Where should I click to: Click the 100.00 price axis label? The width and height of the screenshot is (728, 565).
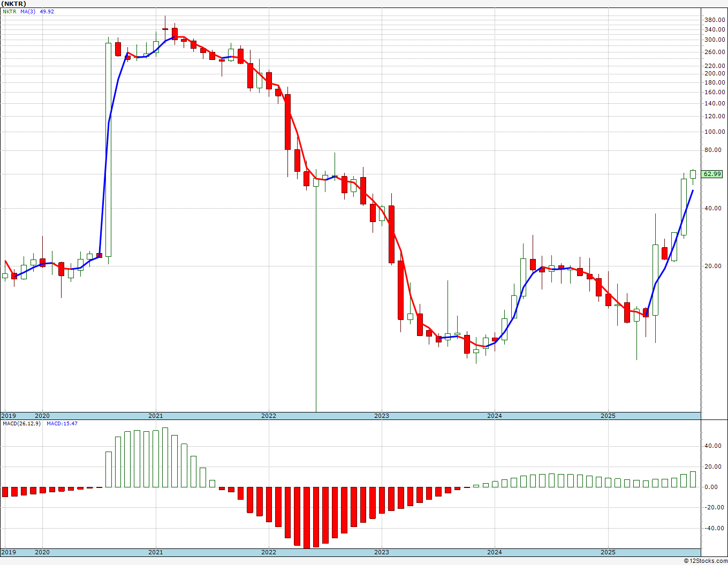click(x=716, y=132)
